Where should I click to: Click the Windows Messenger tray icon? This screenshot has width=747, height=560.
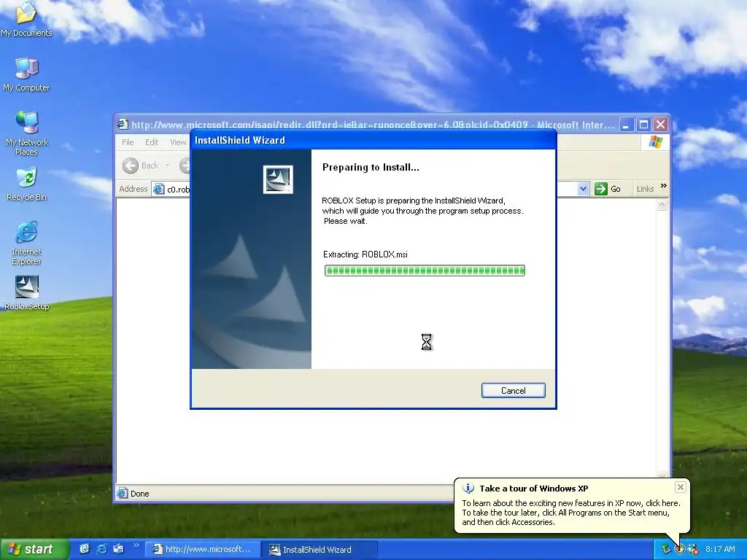coord(693,549)
